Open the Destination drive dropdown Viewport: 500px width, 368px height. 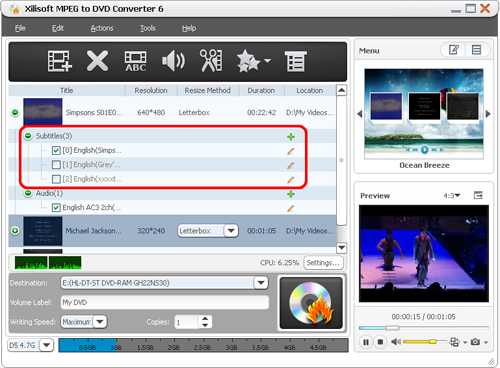click(x=261, y=283)
